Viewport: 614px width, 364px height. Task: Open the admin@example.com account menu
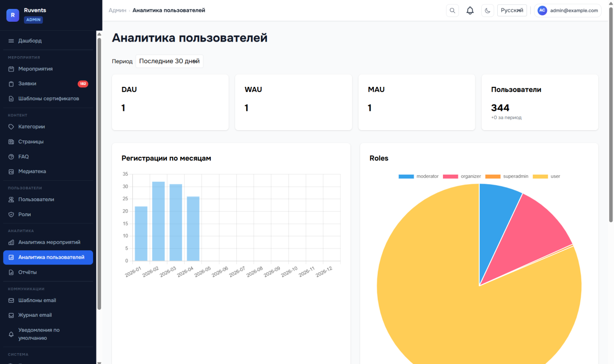(568, 10)
